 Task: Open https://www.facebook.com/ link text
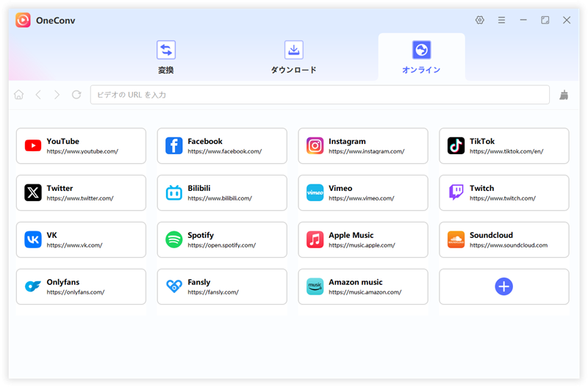coord(225,151)
